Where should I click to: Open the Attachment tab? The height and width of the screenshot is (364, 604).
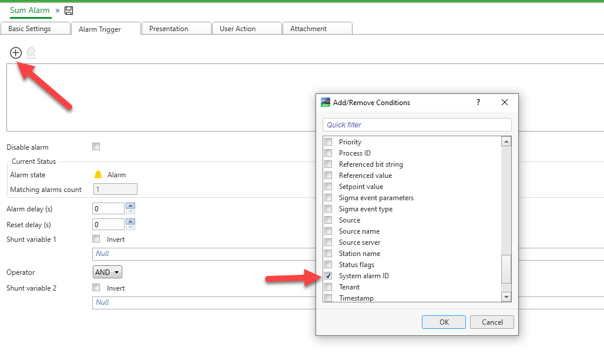tap(317, 28)
